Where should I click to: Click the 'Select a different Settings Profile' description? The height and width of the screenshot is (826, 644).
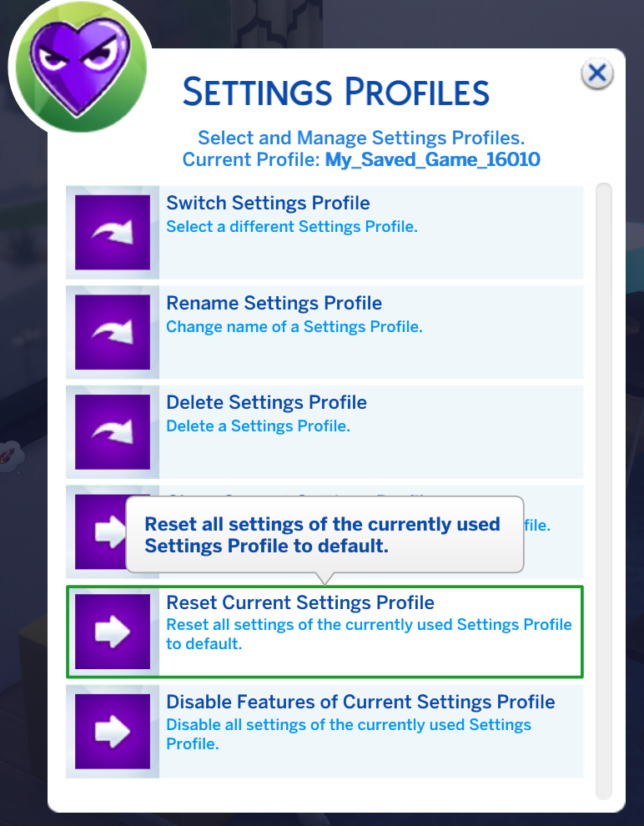coord(292,226)
